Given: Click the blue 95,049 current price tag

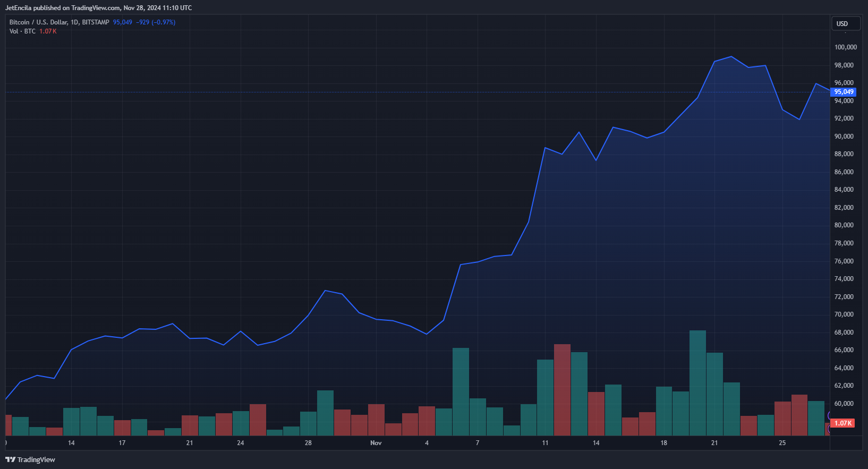Looking at the screenshot, I should pos(843,92).
